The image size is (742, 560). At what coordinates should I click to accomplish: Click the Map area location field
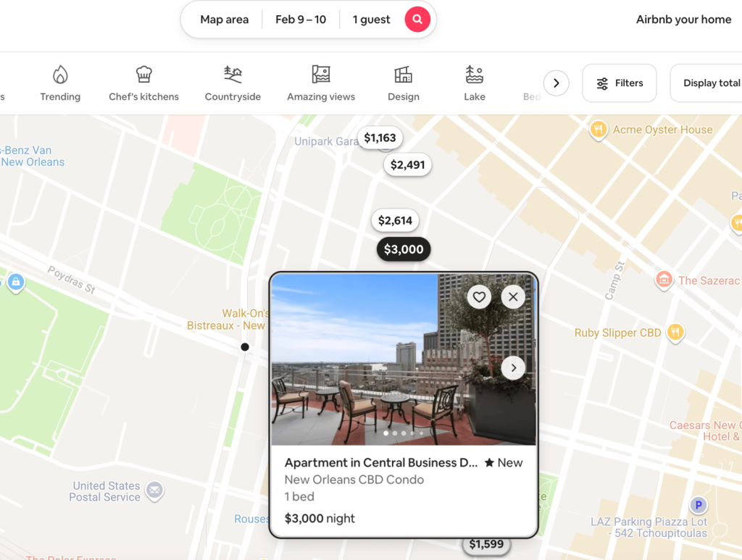[224, 20]
